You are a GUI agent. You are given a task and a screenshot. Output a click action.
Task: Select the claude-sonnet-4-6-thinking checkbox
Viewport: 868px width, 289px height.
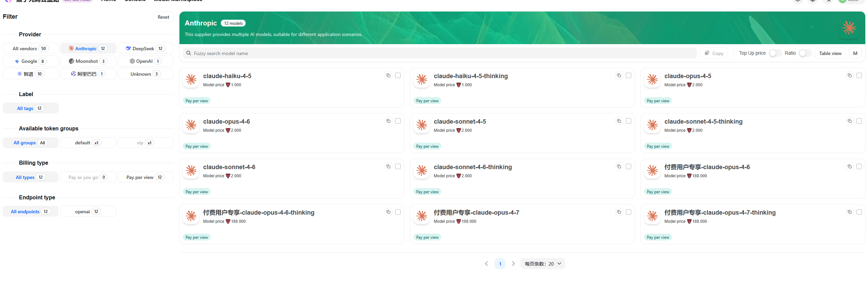[x=629, y=166]
